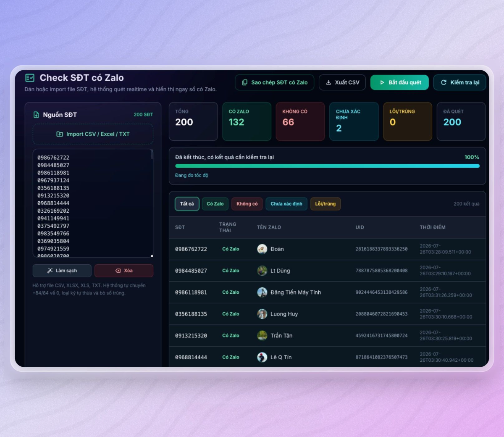
Task: Re-check results with Kiểm tra lại
Action: point(459,82)
